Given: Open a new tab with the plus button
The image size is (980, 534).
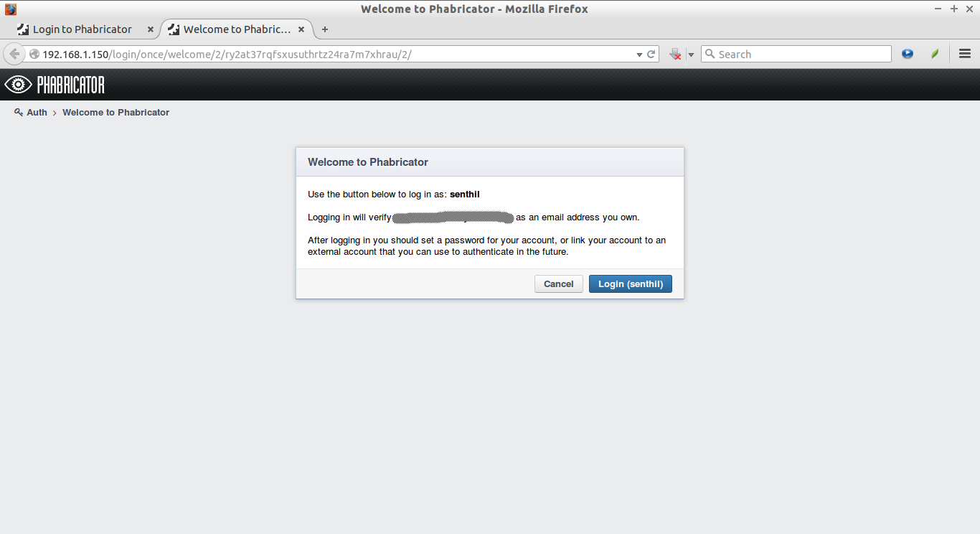Looking at the screenshot, I should 325,29.
